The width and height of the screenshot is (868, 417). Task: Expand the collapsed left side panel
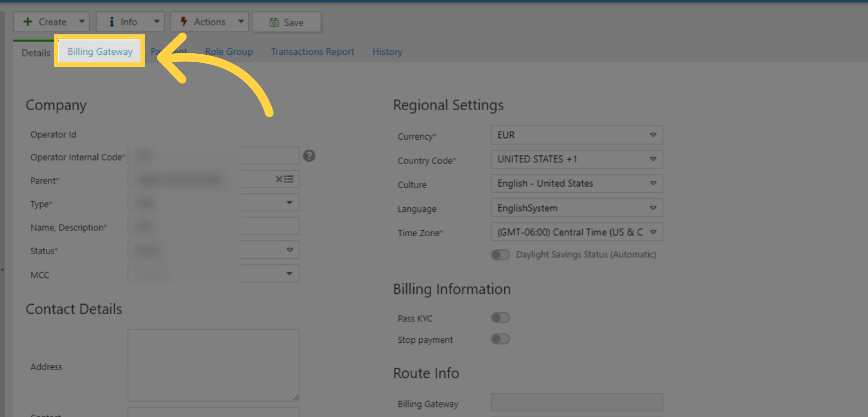tap(2, 270)
